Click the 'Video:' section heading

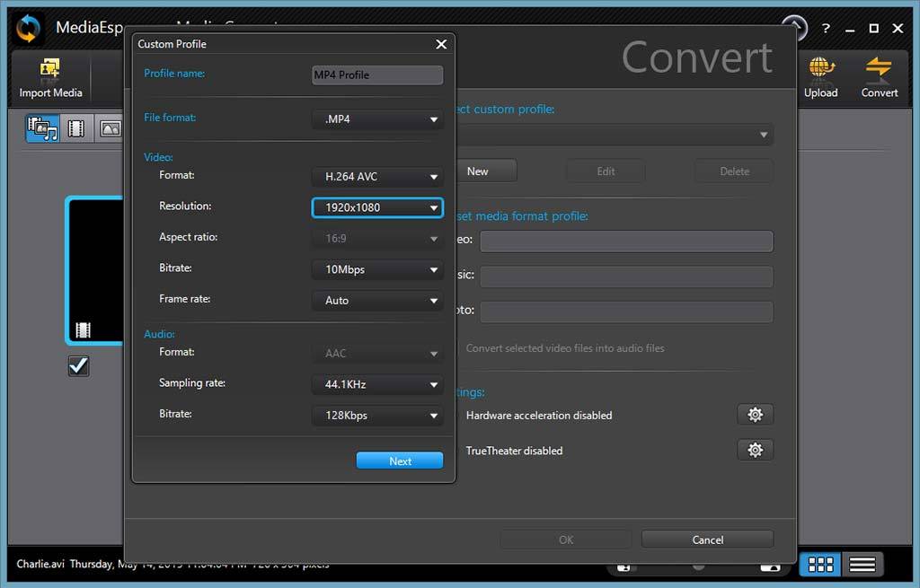pos(158,157)
